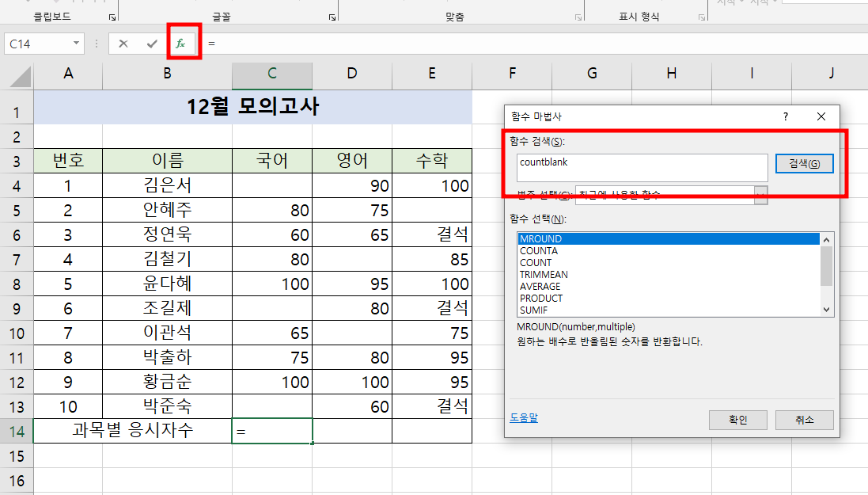Image resolution: width=868 pixels, height=495 pixels.
Task: Cancel formula entry with X icon
Action: click(123, 44)
